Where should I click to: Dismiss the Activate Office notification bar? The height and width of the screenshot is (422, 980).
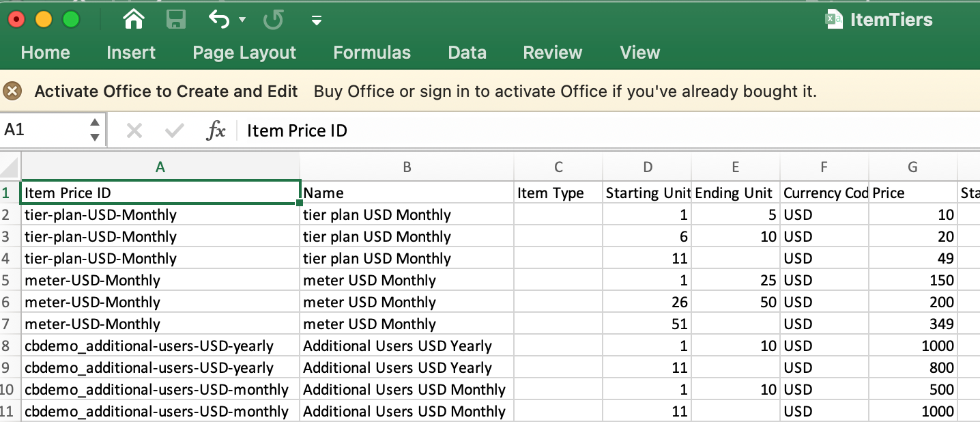[x=13, y=91]
